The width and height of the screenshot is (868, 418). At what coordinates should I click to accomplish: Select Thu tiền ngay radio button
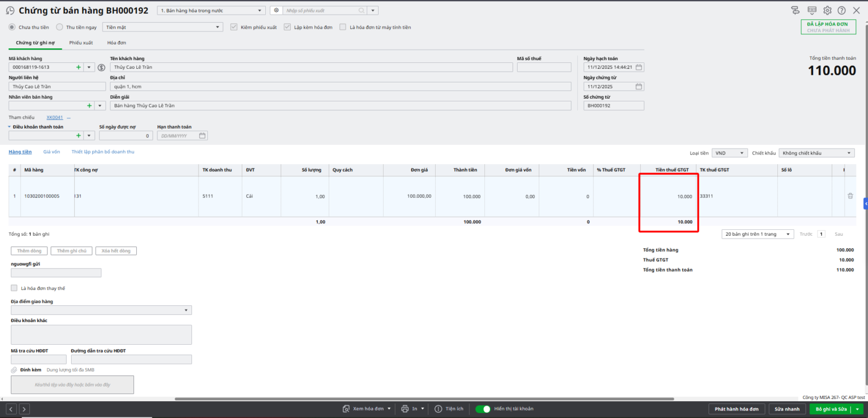tap(60, 27)
